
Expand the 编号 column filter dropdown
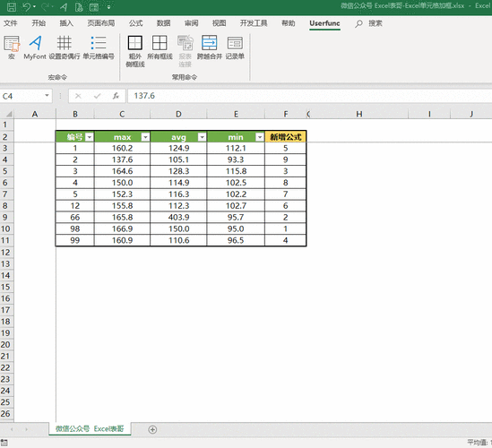[90, 137]
